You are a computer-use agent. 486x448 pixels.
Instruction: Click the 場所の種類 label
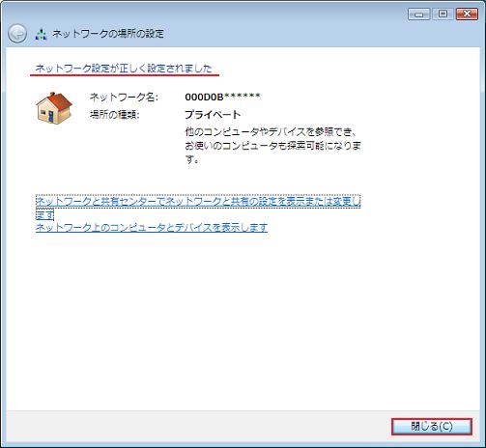click(115, 115)
